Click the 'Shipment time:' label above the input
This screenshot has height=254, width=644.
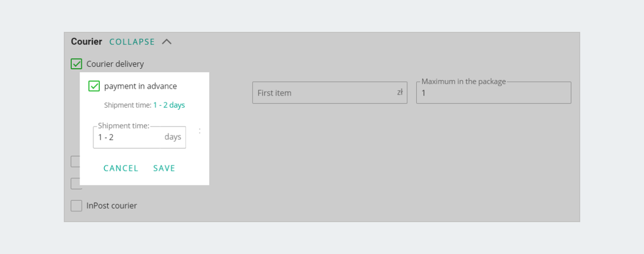click(123, 126)
